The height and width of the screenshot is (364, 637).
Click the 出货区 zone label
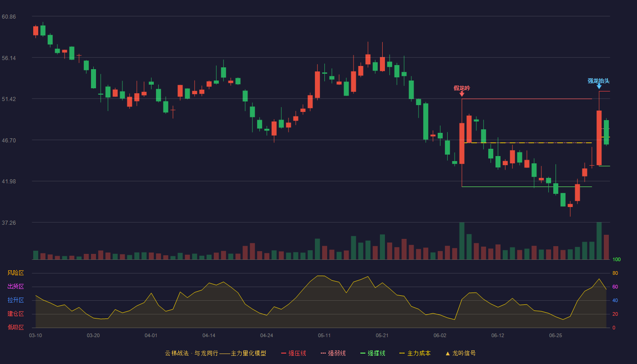tap(15, 287)
